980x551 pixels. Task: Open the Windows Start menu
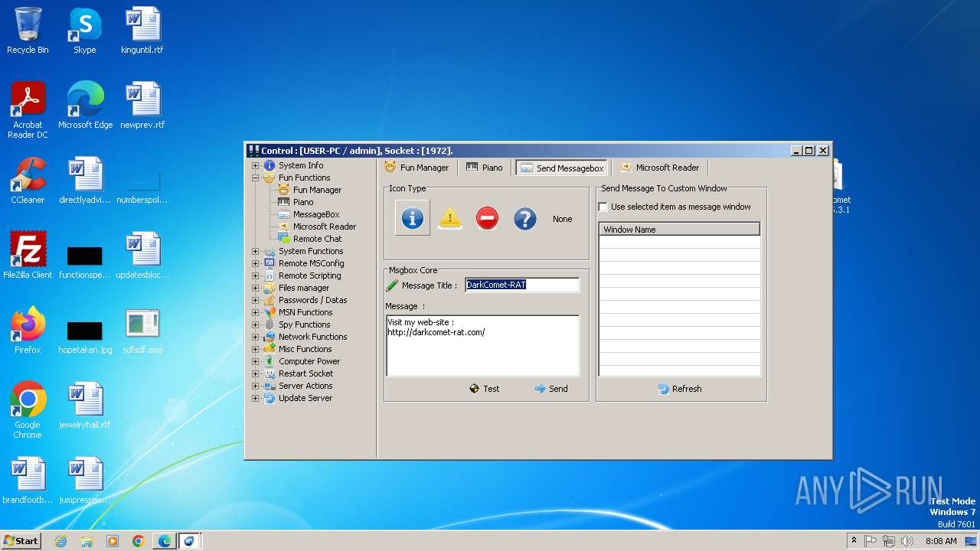[21, 540]
